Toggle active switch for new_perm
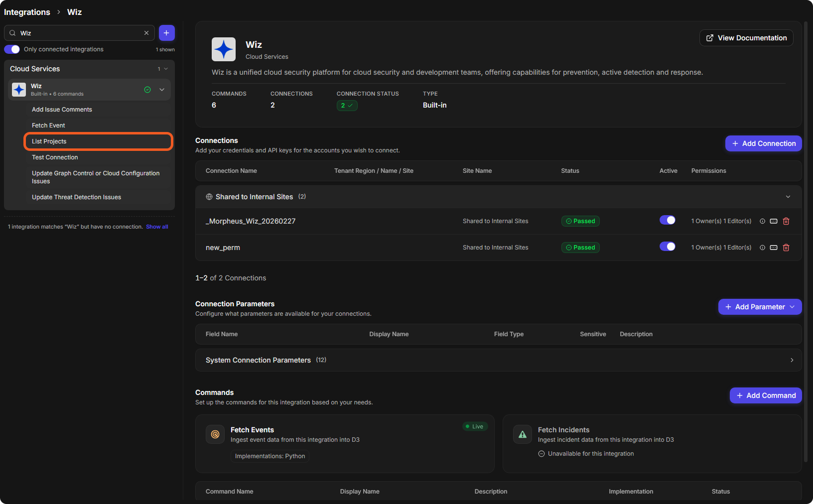 point(668,247)
